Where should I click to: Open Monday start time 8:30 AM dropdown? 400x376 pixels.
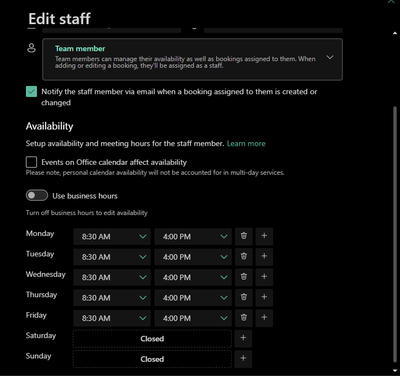pyautogui.click(x=112, y=237)
